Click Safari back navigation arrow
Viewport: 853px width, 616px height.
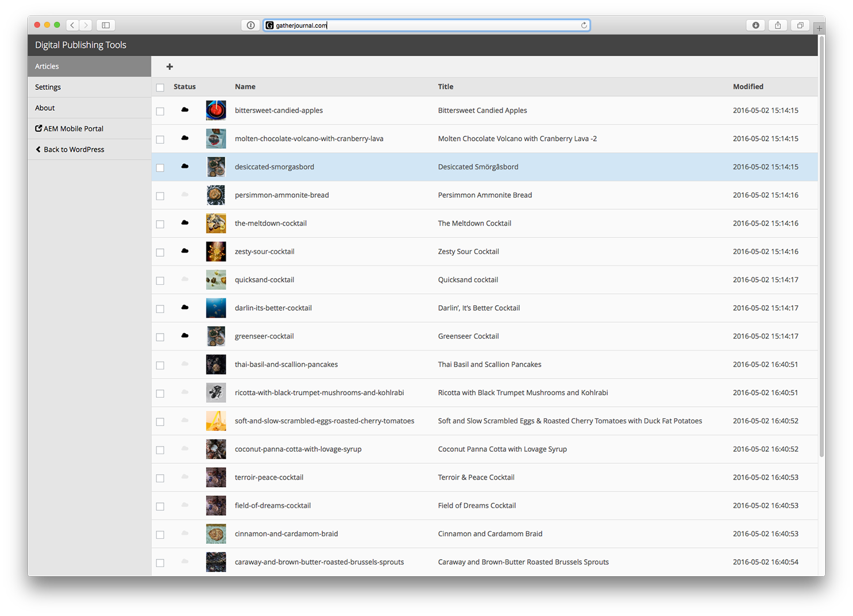pos(72,25)
